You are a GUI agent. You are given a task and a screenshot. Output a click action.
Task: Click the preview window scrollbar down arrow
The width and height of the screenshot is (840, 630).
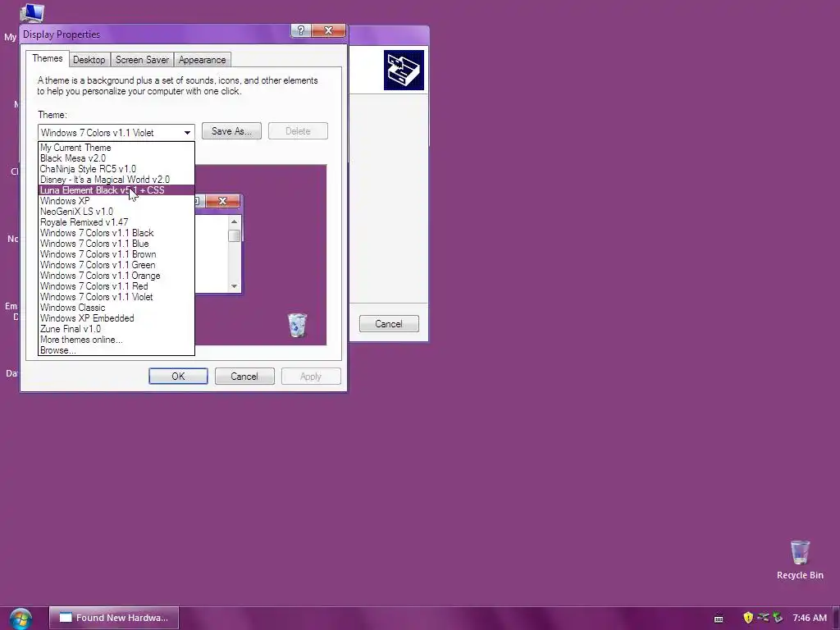(234, 286)
